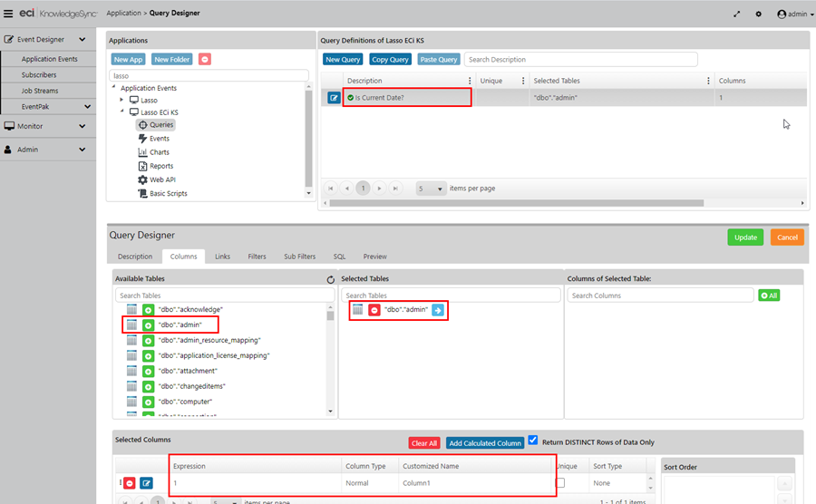The height and width of the screenshot is (504, 816).
Task: Click the orange Cancel button
Action: [787, 237]
